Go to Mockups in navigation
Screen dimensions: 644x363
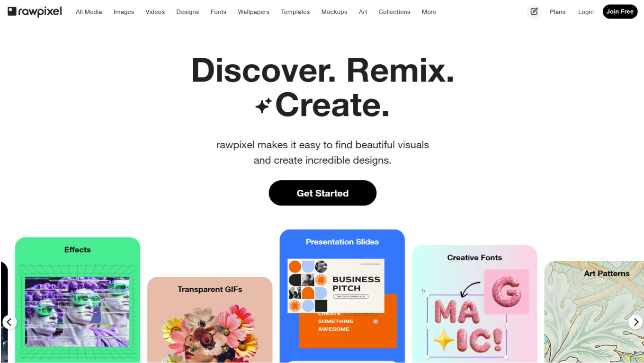(x=334, y=12)
